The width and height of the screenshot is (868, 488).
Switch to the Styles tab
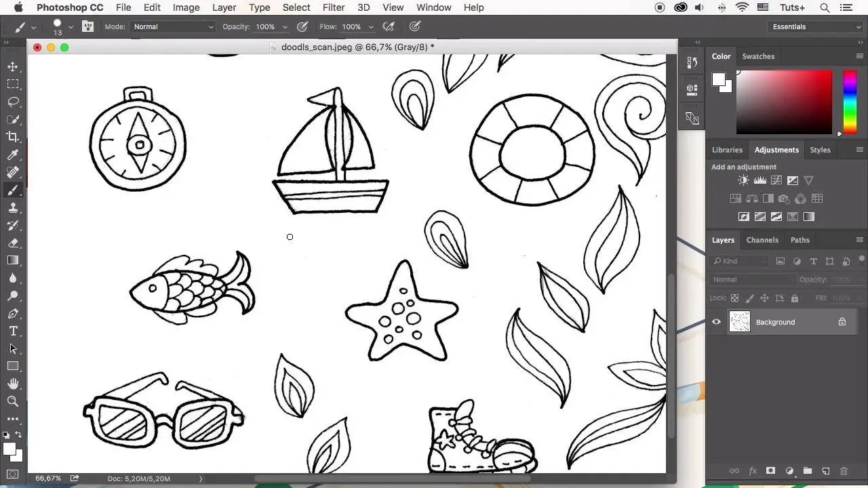pyautogui.click(x=820, y=150)
